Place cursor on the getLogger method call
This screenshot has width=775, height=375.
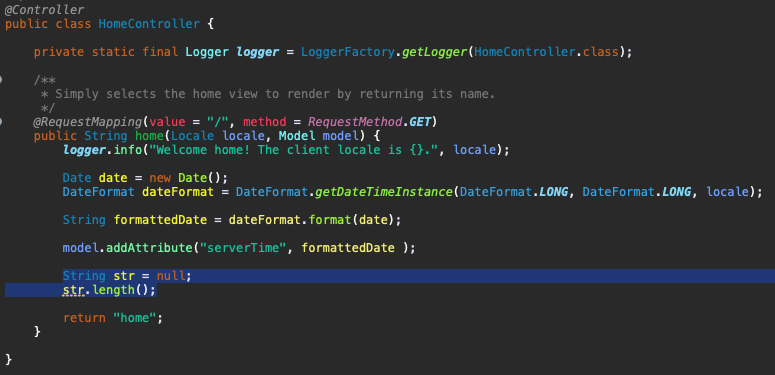coord(434,51)
